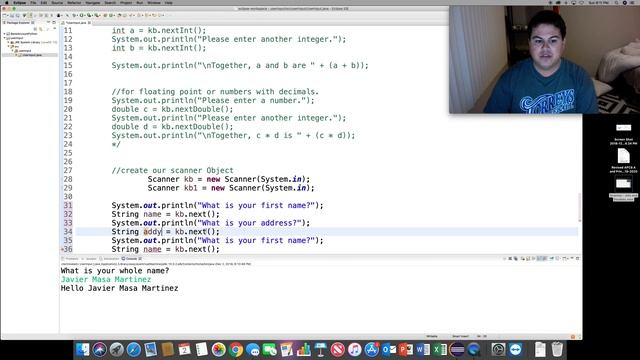Open PowerPoint from the Dock

406,350
